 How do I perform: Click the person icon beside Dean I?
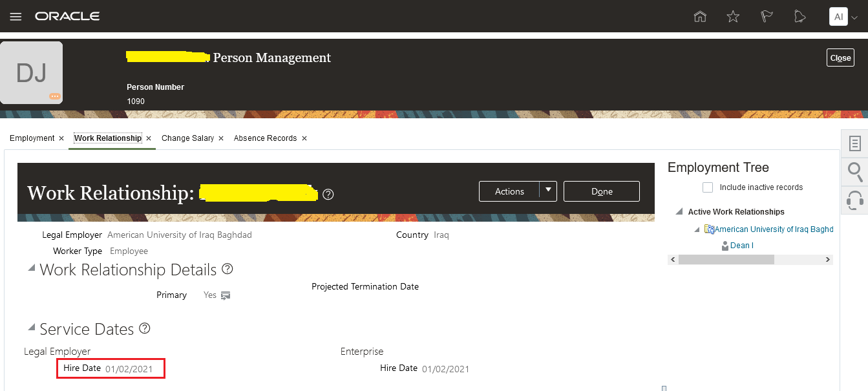pos(725,245)
